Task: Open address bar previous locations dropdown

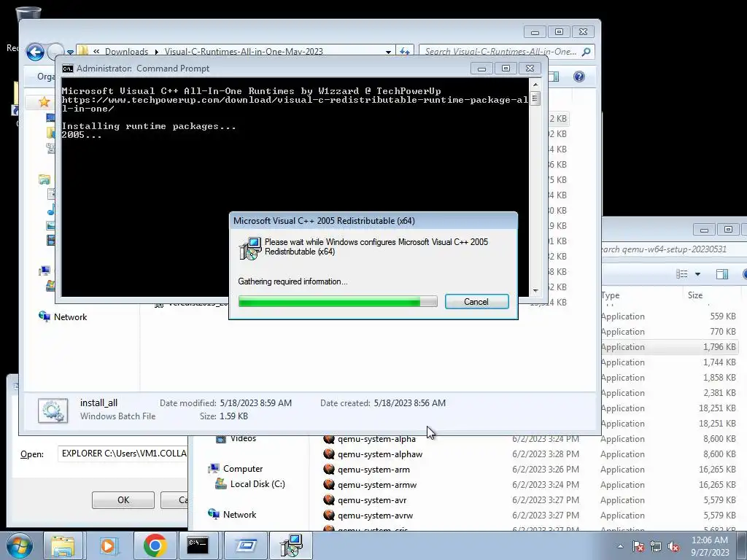Action: 388,52
